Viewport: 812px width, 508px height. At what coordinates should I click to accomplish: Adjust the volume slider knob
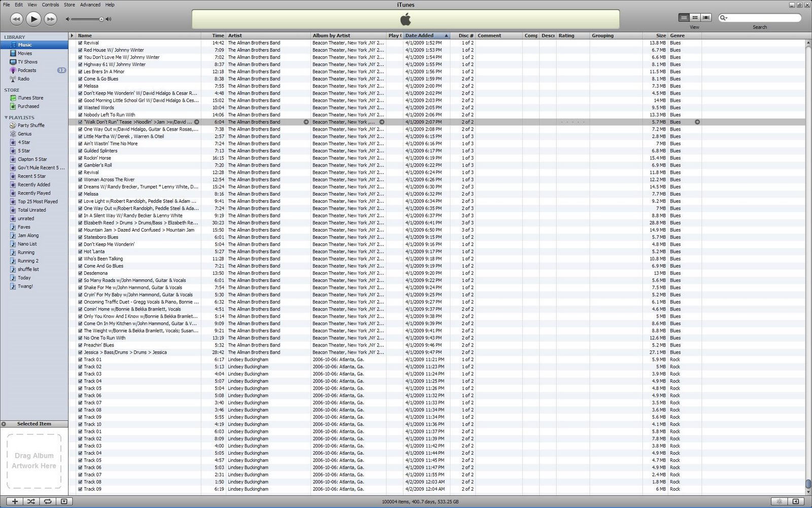coord(101,19)
